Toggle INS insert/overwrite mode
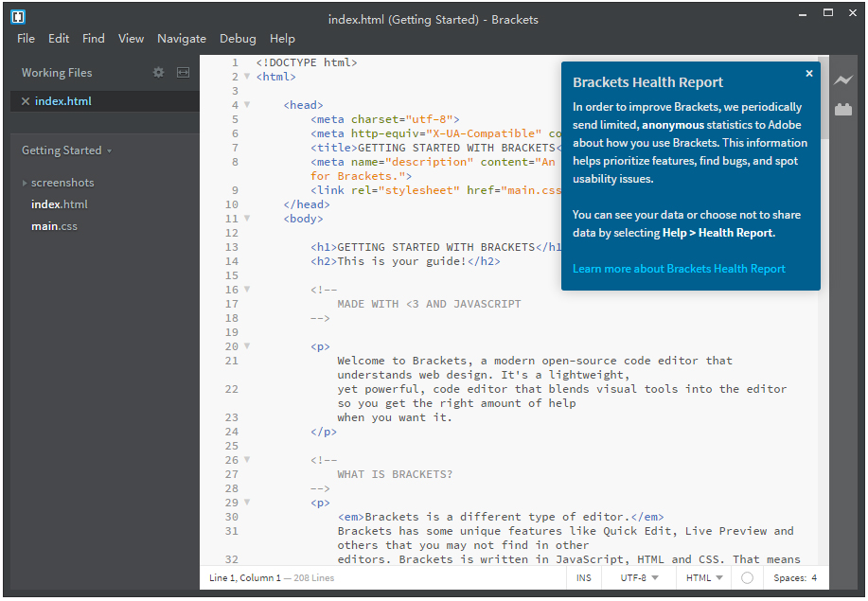Image resolution: width=868 pixels, height=601 pixels. point(584,577)
